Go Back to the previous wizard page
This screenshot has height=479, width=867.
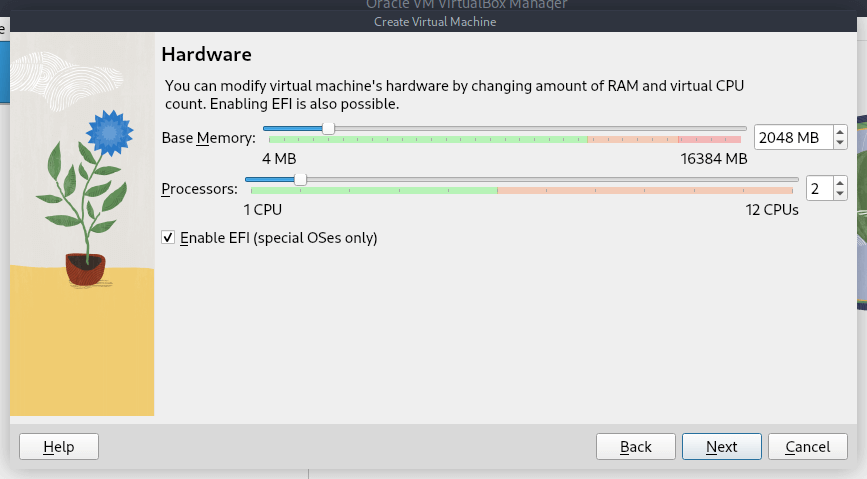click(635, 447)
